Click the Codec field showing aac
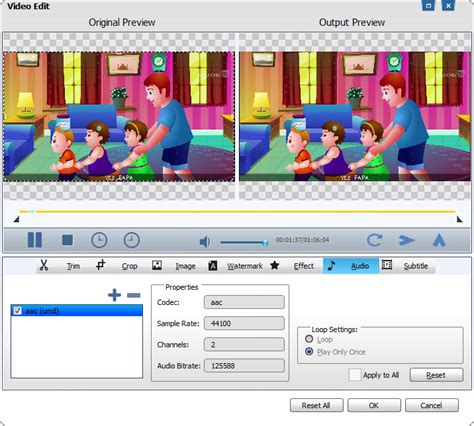474x426 pixels. 244,302
